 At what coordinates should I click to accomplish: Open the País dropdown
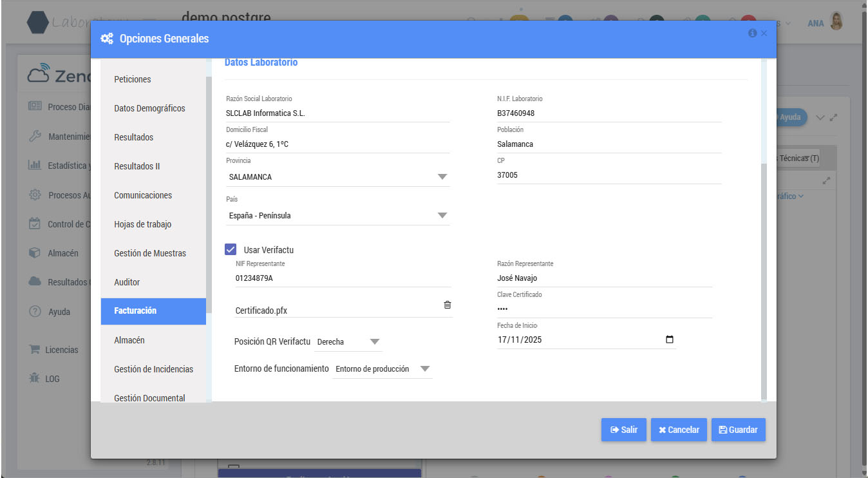pos(337,215)
